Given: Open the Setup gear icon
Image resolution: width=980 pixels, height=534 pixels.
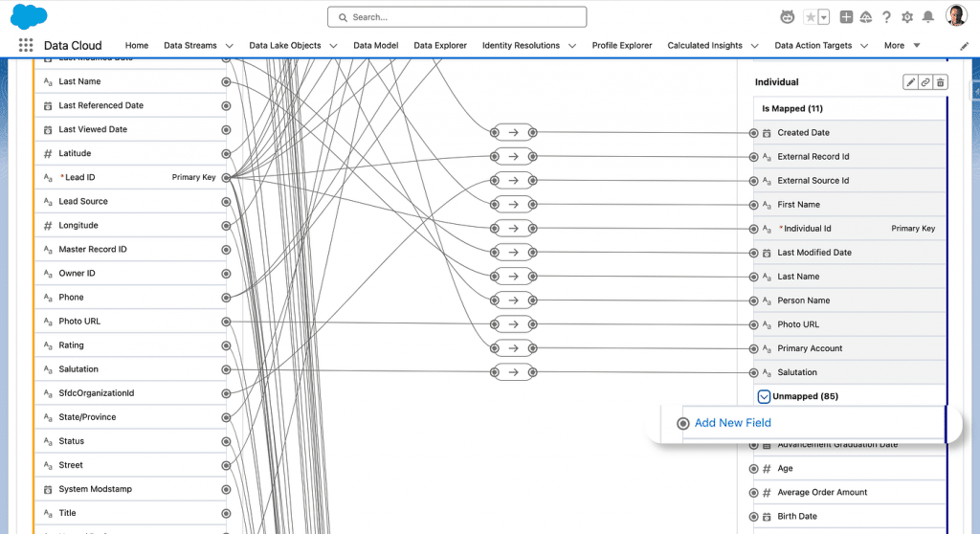Looking at the screenshot, I should point(907,17).
